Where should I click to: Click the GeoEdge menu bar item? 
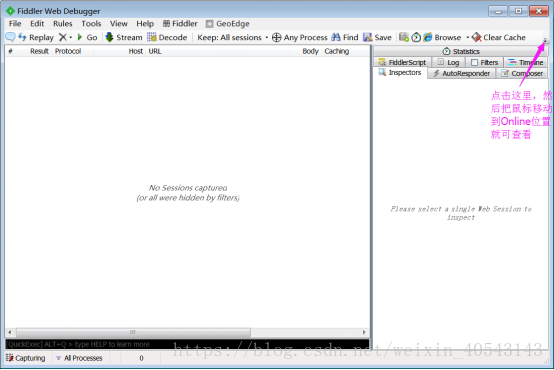pos(228,24)
